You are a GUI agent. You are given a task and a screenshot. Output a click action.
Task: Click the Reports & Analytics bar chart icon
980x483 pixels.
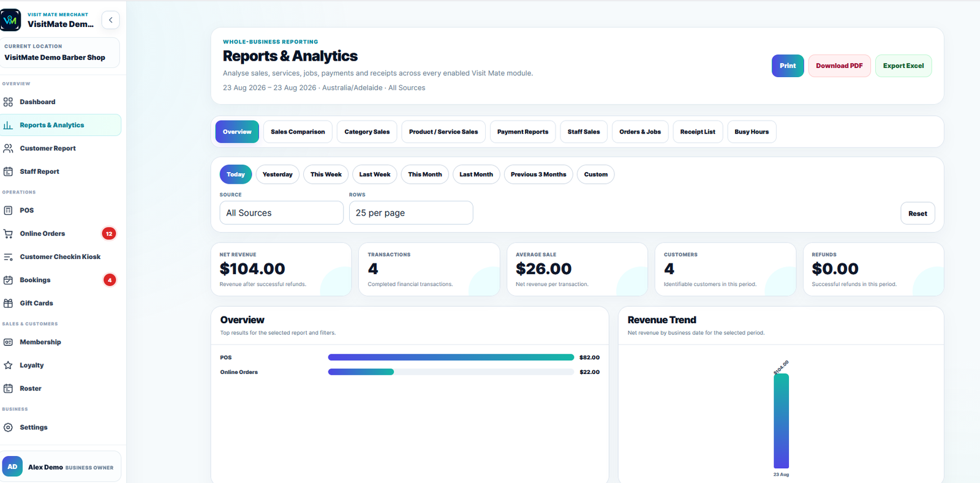point(8,125)
